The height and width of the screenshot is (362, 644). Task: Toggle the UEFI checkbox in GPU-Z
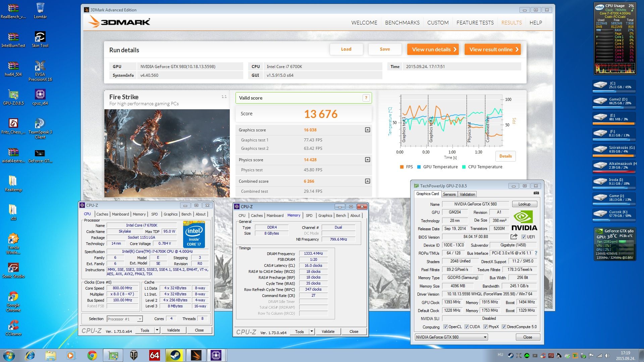(524, 237)
